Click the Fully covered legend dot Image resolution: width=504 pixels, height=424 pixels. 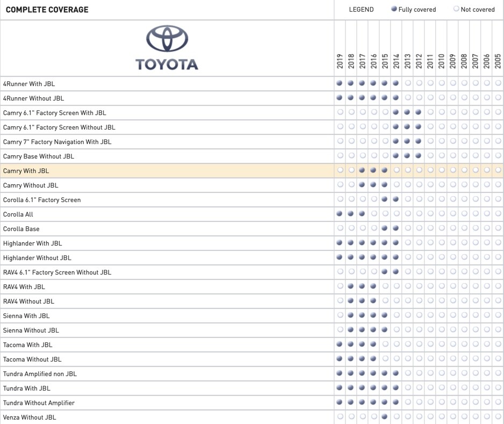coord(394,9)
